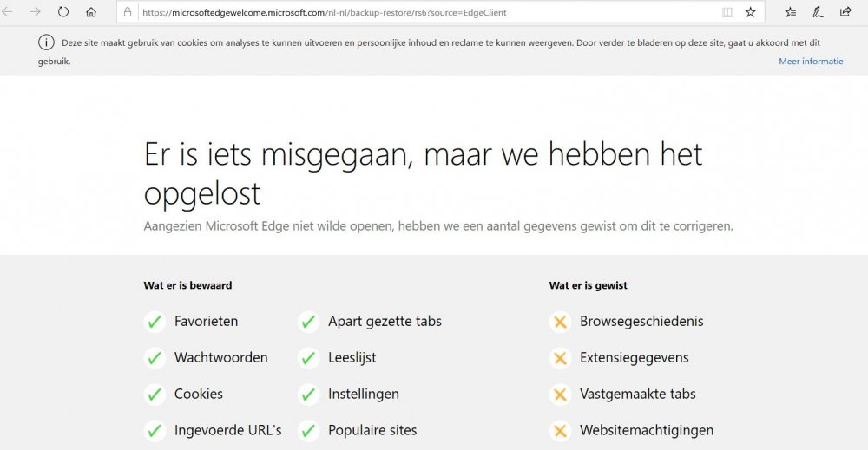Open reading view from address bar
This screenshot has width=868, height=450.
pyautogui.click(x=727, y=13)
